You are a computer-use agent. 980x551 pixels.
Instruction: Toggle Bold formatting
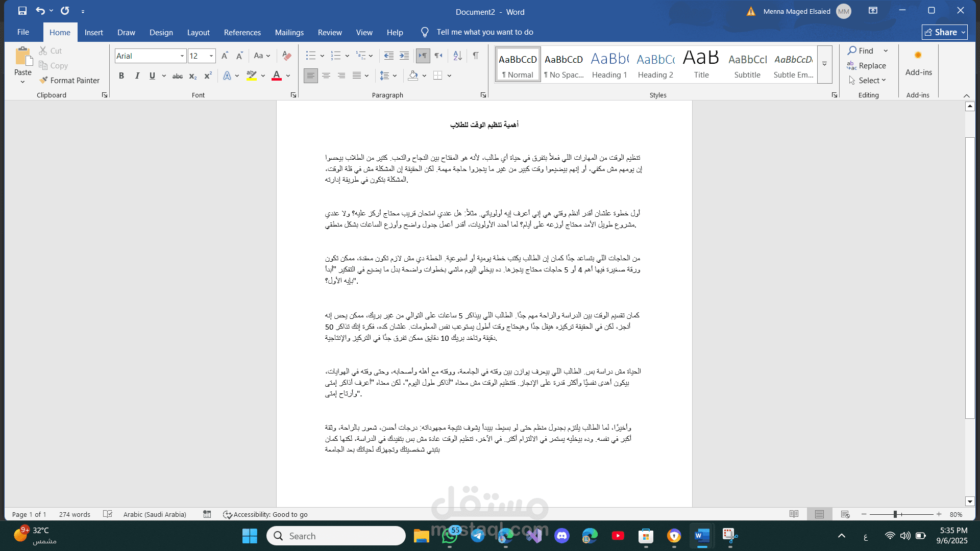pyautogui.click(x=121, y=76)
